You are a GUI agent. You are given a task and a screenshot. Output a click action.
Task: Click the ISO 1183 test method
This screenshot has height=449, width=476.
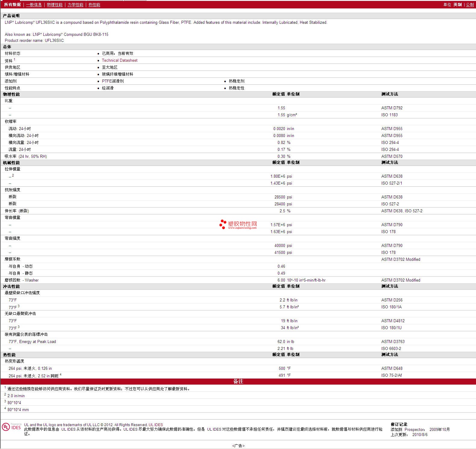pyautogui.click(x=389, y=115)
